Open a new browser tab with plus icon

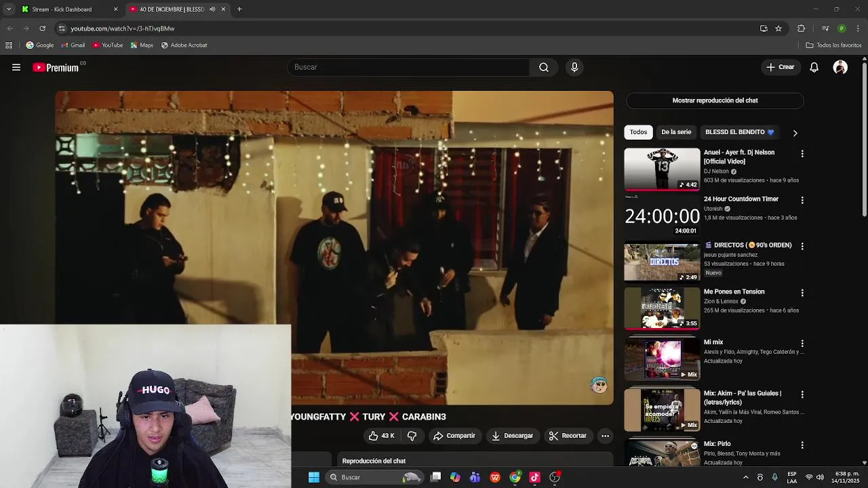coord(239,9)
